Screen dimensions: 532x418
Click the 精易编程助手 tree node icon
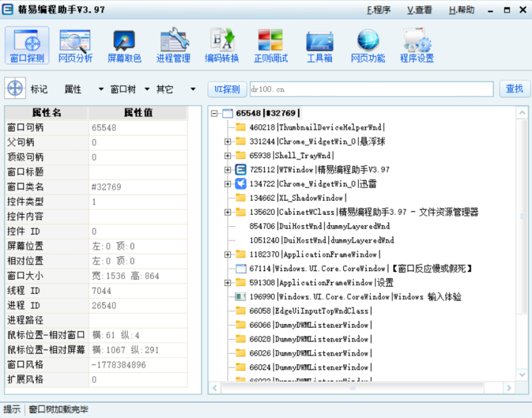[x=241, y=169]
